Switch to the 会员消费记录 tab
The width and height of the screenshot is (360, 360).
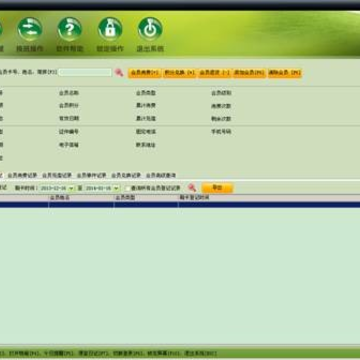click(x=22, y=175)
